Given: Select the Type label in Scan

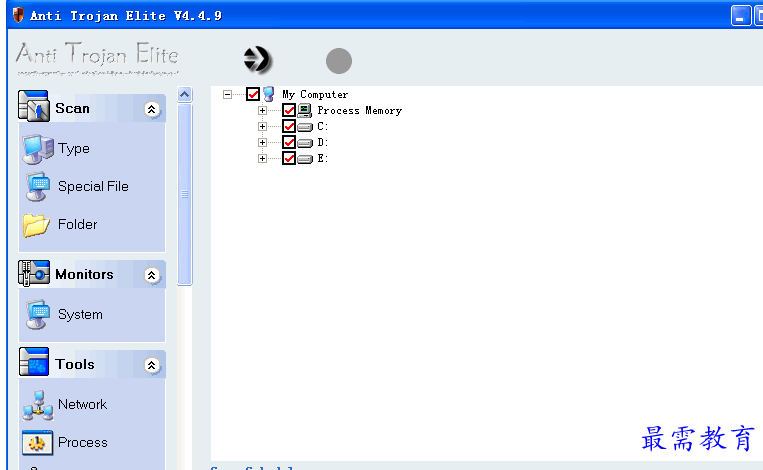Looking at the screenshot, I should (x=73, y=148).
